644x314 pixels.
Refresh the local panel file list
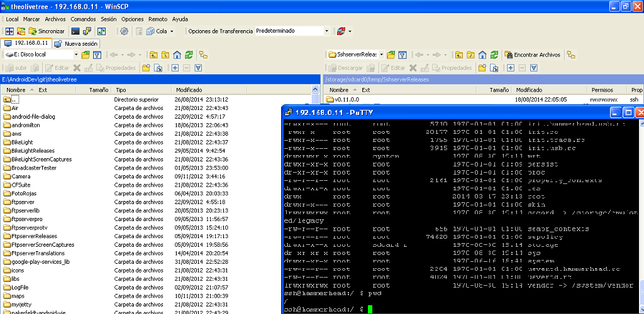coord(189,55)
